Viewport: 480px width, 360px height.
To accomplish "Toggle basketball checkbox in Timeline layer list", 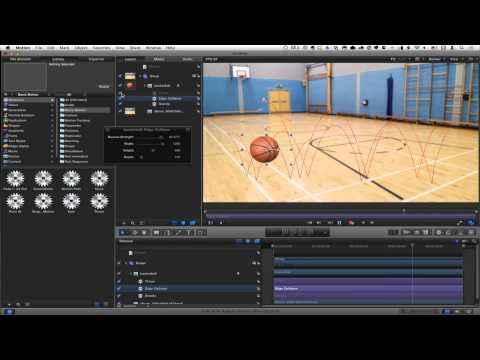I will coord(119,274).
